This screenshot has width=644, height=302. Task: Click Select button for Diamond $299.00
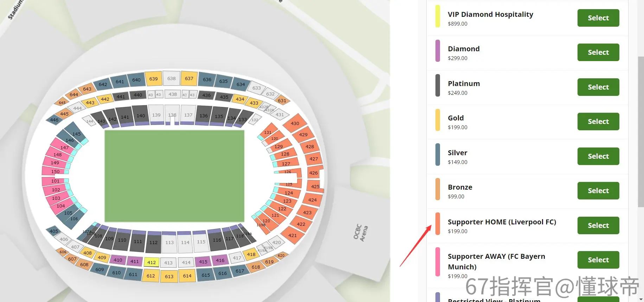point(598,52)
